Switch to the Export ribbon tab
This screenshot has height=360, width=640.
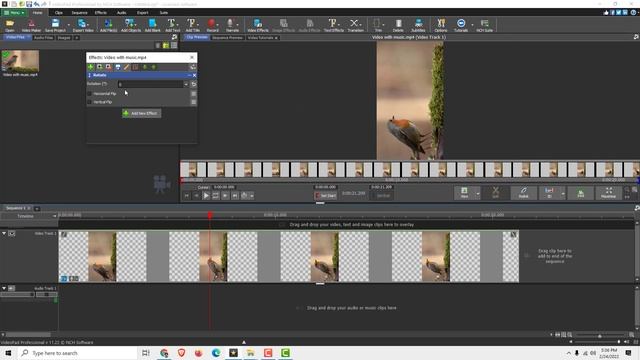coord(142,13)
